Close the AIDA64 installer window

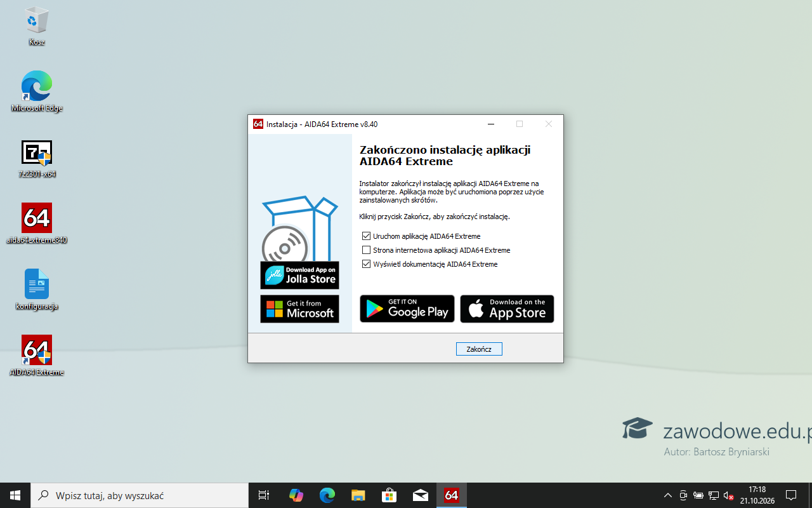coord(549,124)
